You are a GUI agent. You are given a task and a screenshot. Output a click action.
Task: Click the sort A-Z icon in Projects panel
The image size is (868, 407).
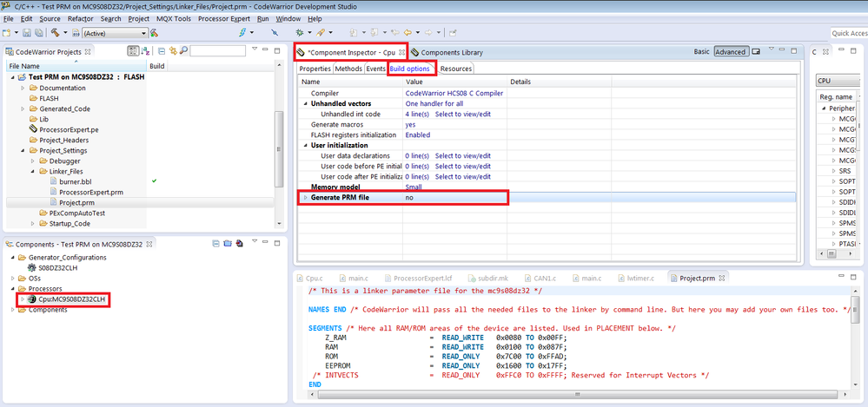145,51
